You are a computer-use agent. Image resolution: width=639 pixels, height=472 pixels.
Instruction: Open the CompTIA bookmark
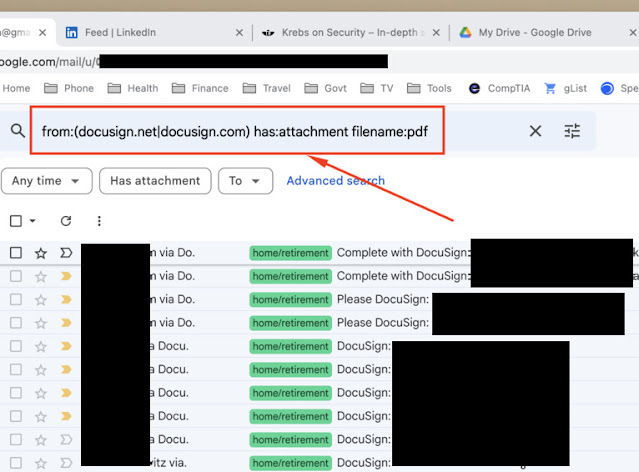[499, 88]
